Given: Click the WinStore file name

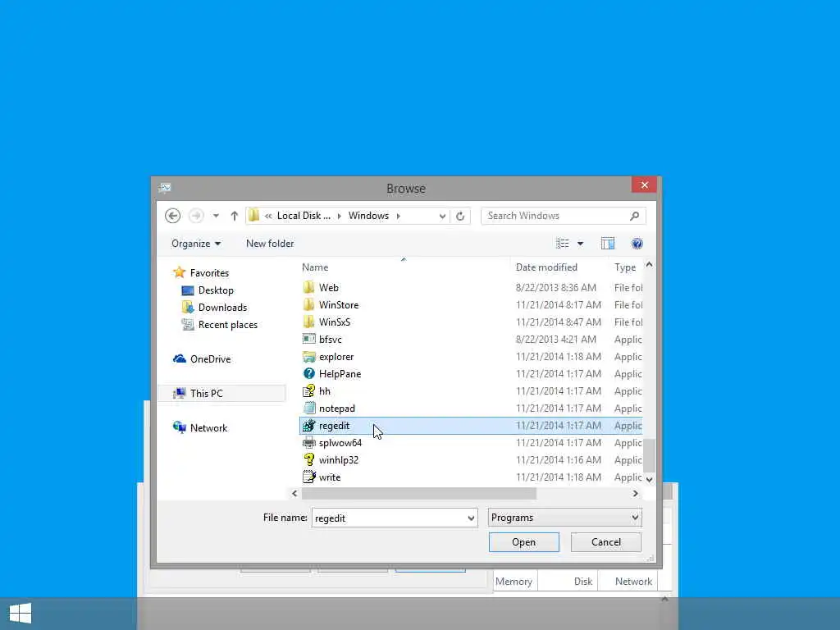Looking at the screenshot, I should [x=339, y=305].
